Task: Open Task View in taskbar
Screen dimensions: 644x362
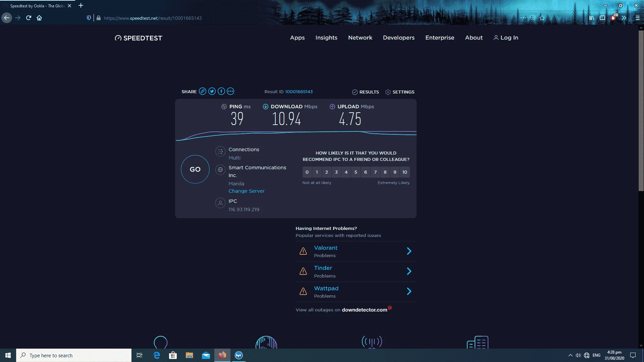Action: 140,355
